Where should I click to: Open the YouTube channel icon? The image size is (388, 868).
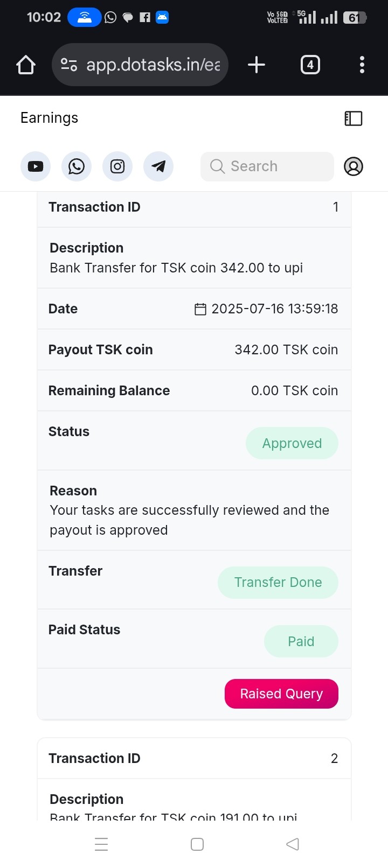tap(36, 166)
